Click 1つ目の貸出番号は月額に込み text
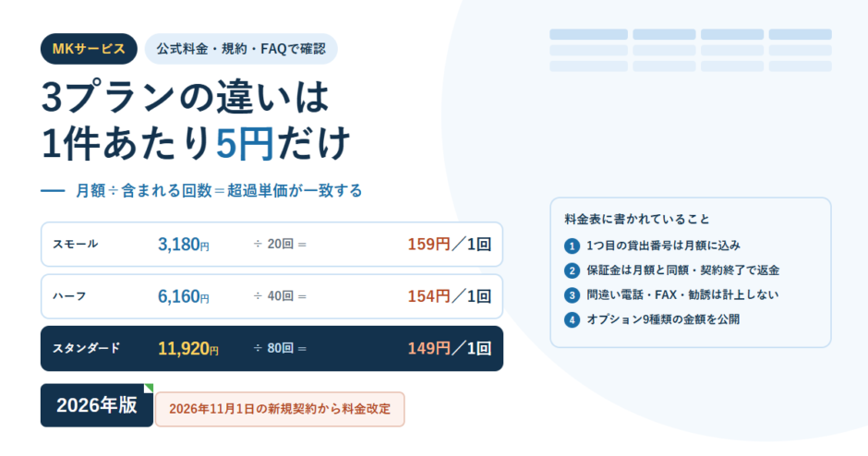Viewport: 868px width, 456px height. 663,246
